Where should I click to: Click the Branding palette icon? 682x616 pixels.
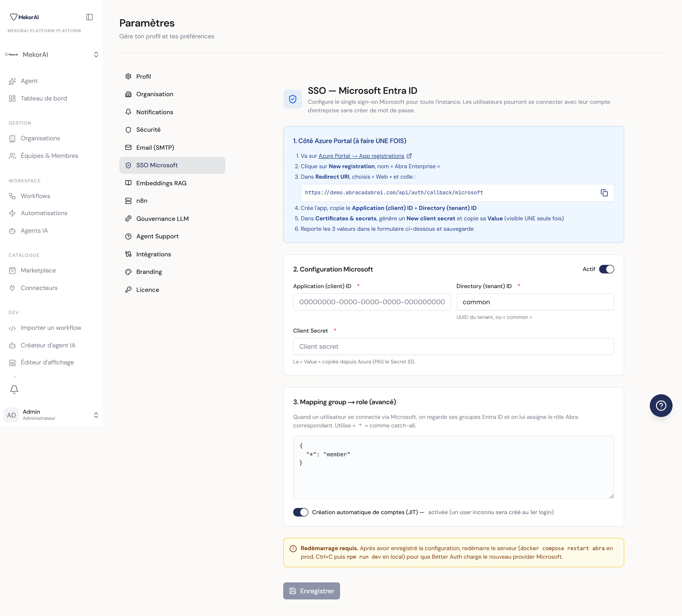click(128, 272)
